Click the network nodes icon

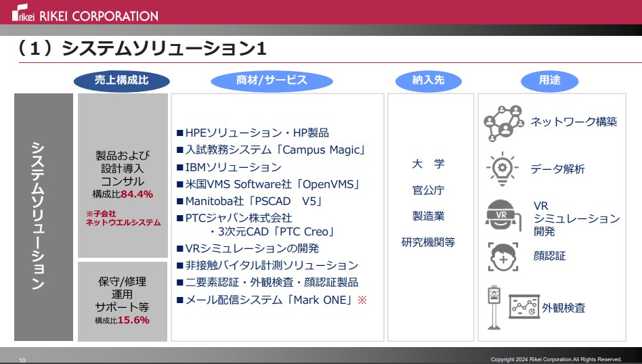(x=503, y=123)
